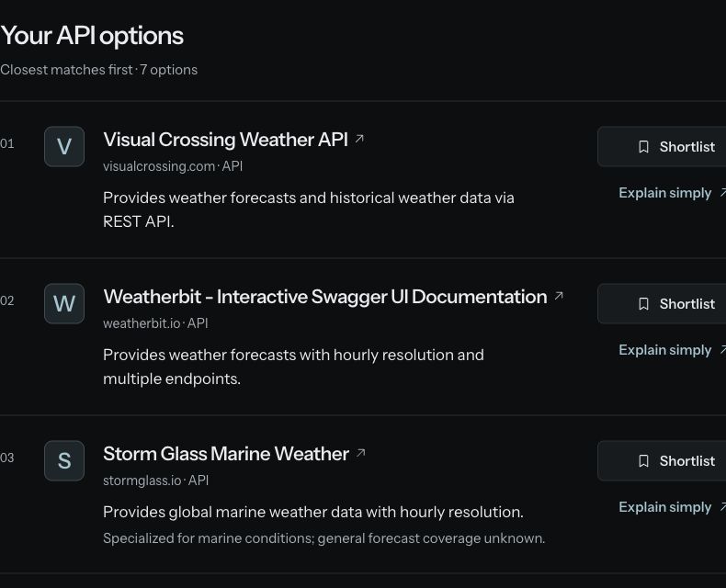
Task: Click the 'Your API options' heading
Action: pyautogui.click(x=92, y=36)
